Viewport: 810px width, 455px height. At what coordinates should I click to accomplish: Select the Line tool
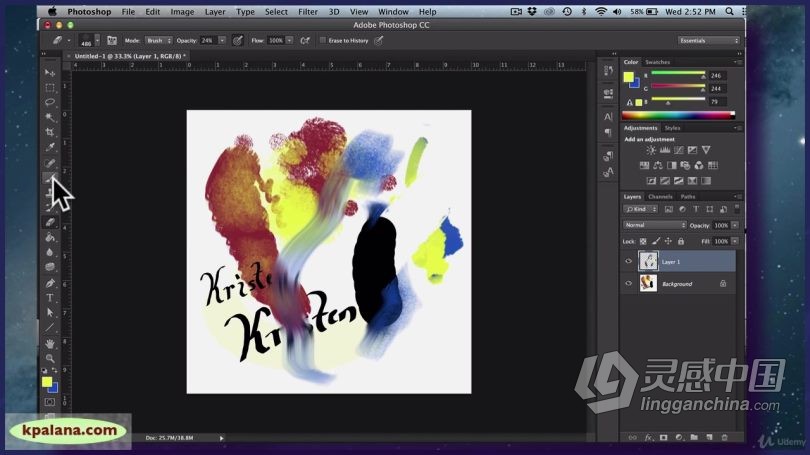[x=50, y=327]
